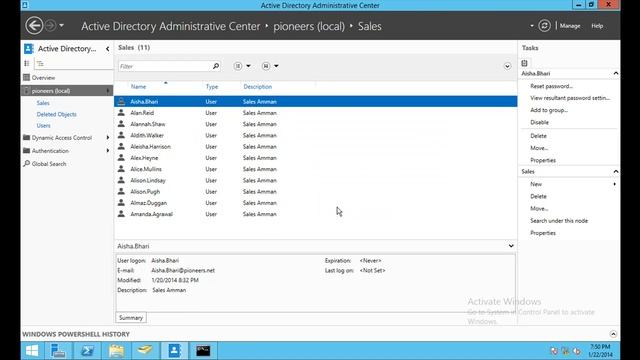Open the Sales container in navigation
This screenshot has height=360, width=640.
pos(43,103)
